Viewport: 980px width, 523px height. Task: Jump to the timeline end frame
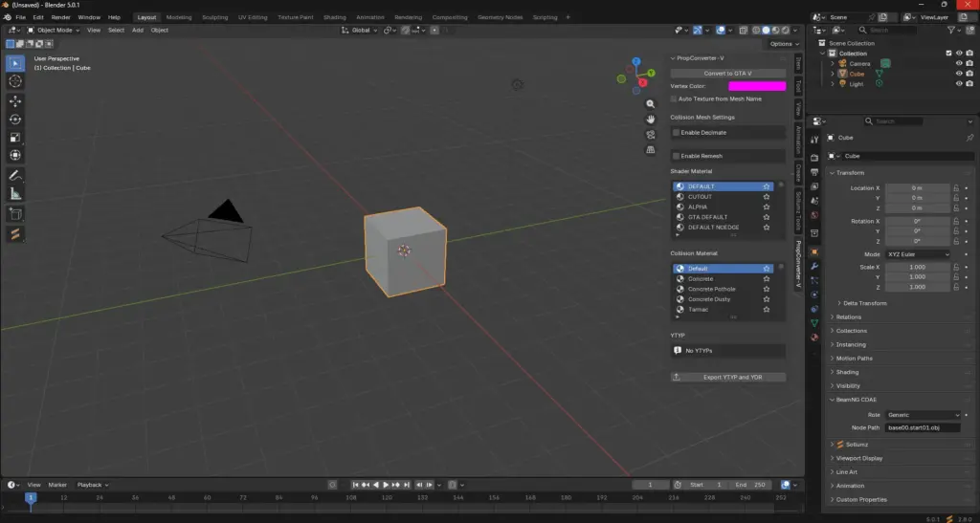407,485
